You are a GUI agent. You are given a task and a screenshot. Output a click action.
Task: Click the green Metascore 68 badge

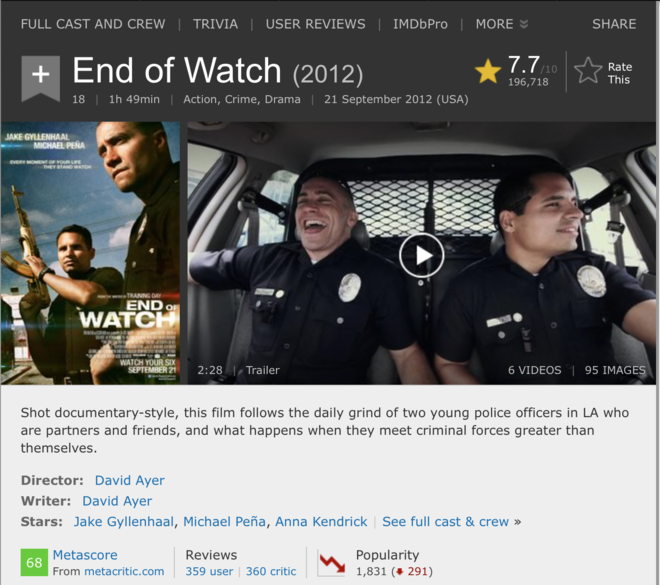[34, 562]
